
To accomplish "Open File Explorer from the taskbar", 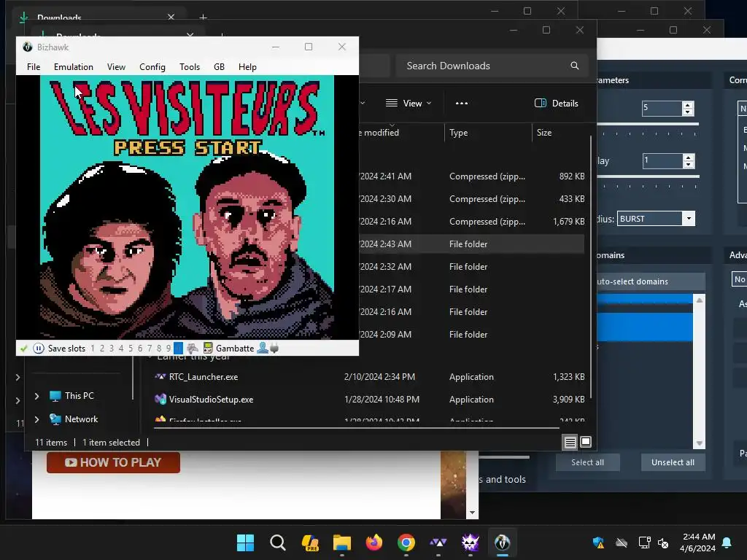I will coord(342,542).
